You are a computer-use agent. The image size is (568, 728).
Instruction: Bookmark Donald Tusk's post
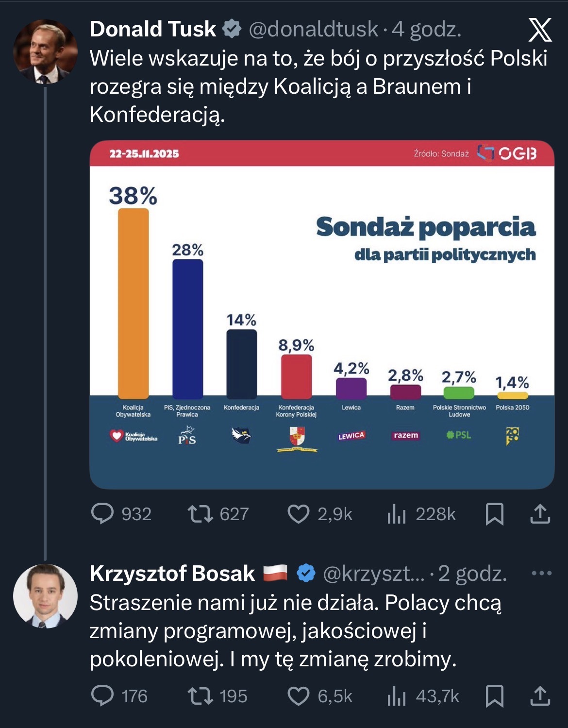click(x=494, y=514)
